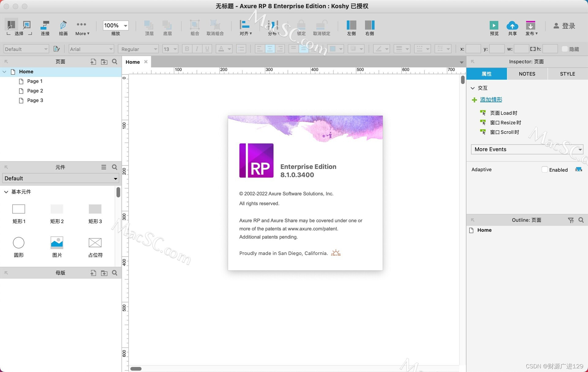Activate the 连接 connector tool
This screenshot has width=588, height=372.
point(45,28)
